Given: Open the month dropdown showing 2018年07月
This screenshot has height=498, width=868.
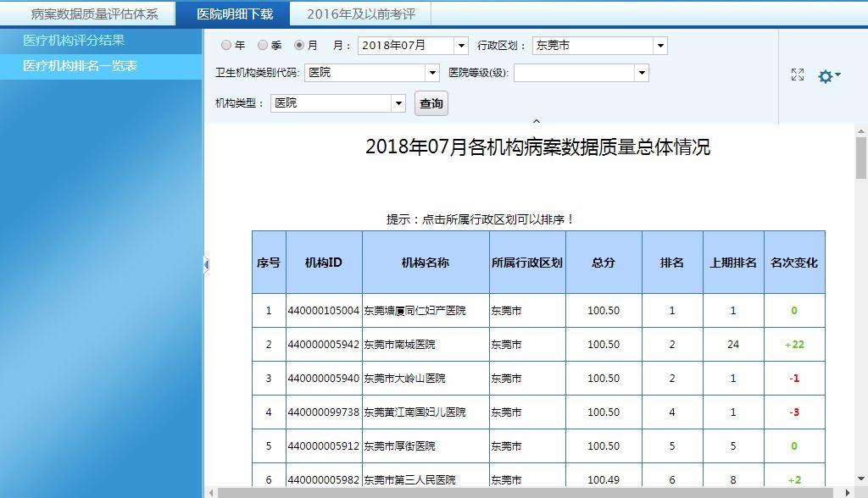Looking at the screenshot, I should coord(460,46).
